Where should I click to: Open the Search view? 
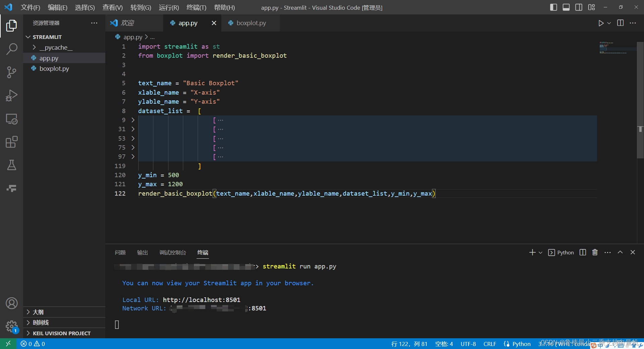11,49
